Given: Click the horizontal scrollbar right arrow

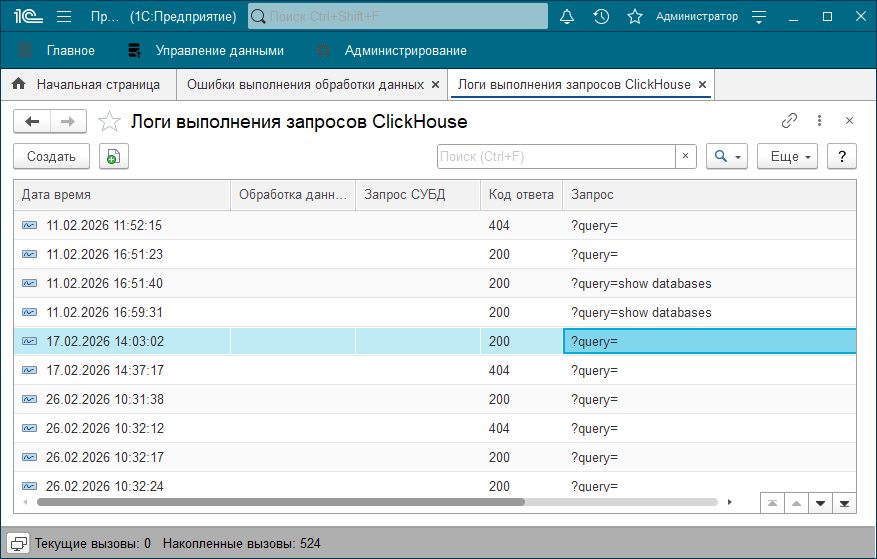Looking at the screenshot, I should click(729, 502).
